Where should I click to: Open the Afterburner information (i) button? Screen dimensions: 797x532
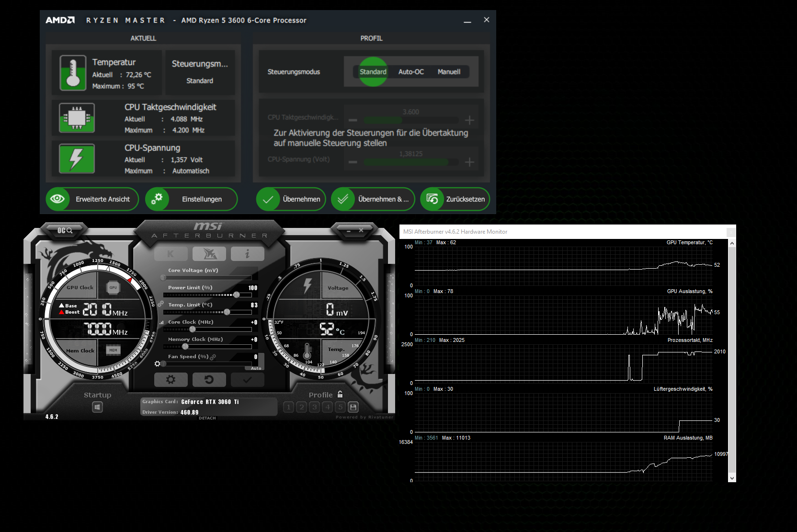(x=248, y=254)
